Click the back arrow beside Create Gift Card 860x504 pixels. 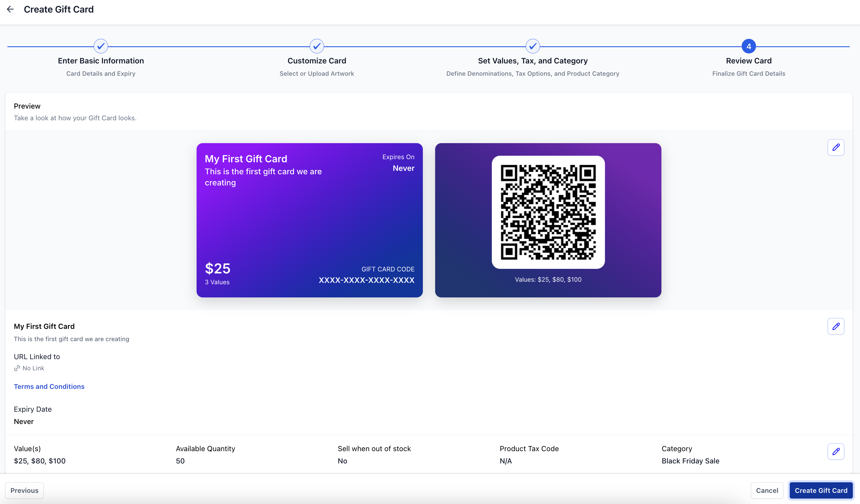10,9
